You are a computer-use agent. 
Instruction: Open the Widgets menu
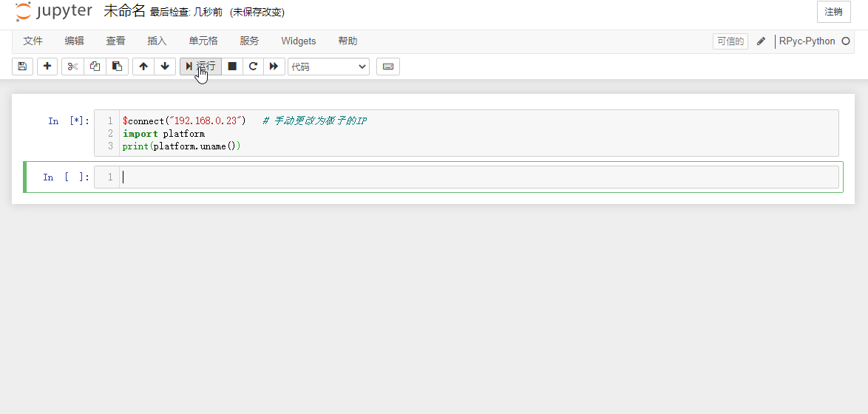(298, 41)
